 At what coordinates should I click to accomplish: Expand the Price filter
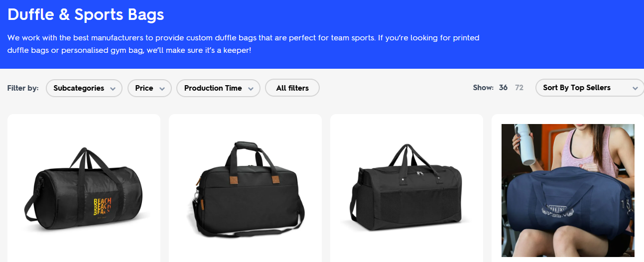[x=149, y=88]
